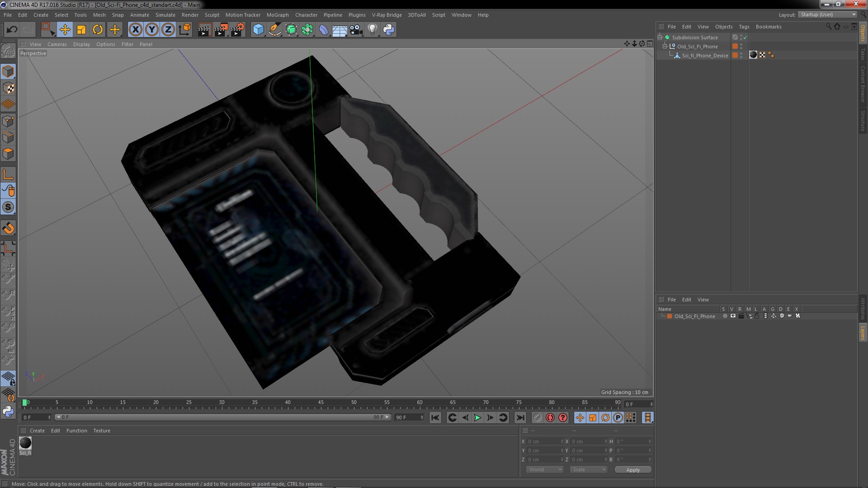Viewport: 868px width, 488px height.
Task: Switch coordinate system icon
Action: click(x=185, y=30)
